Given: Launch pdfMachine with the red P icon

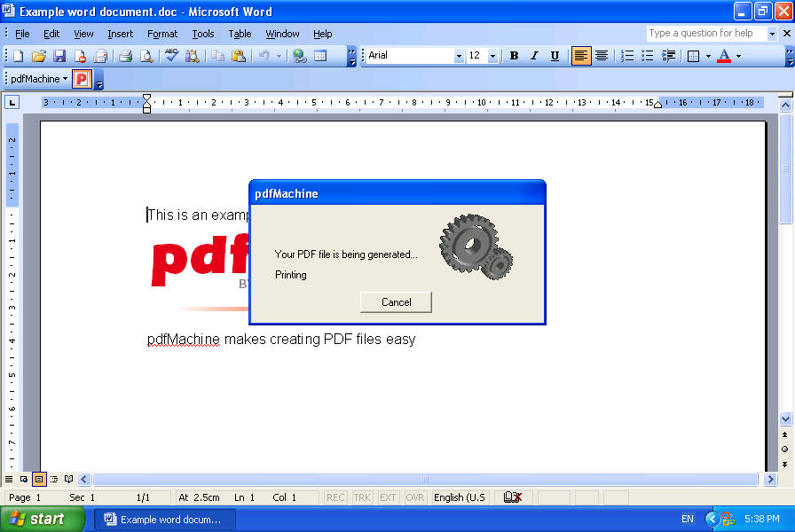Looking at the screenshot, I should pos(82,79).
